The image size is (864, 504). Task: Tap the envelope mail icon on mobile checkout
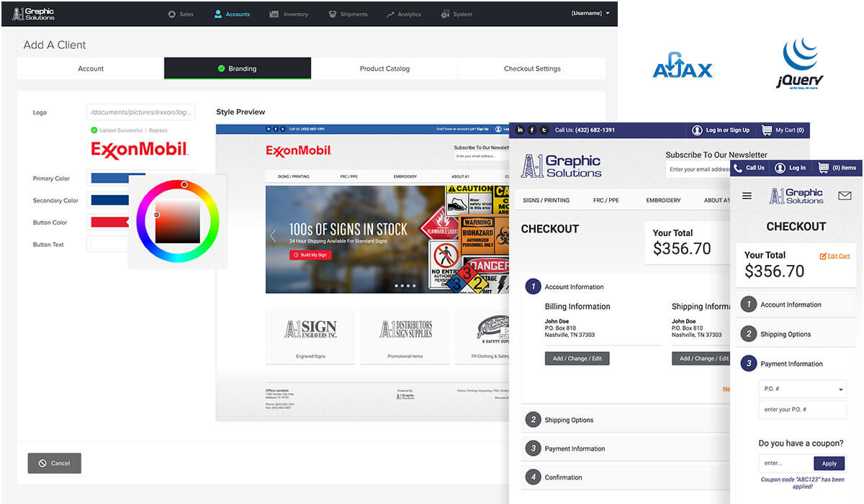(x=845, y=196)
